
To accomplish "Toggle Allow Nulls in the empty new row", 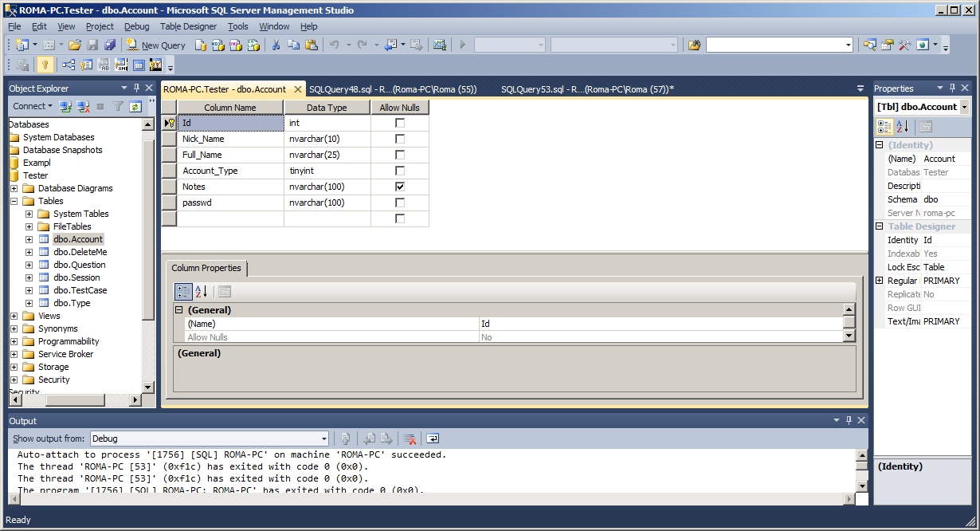I will coord(400,218).
